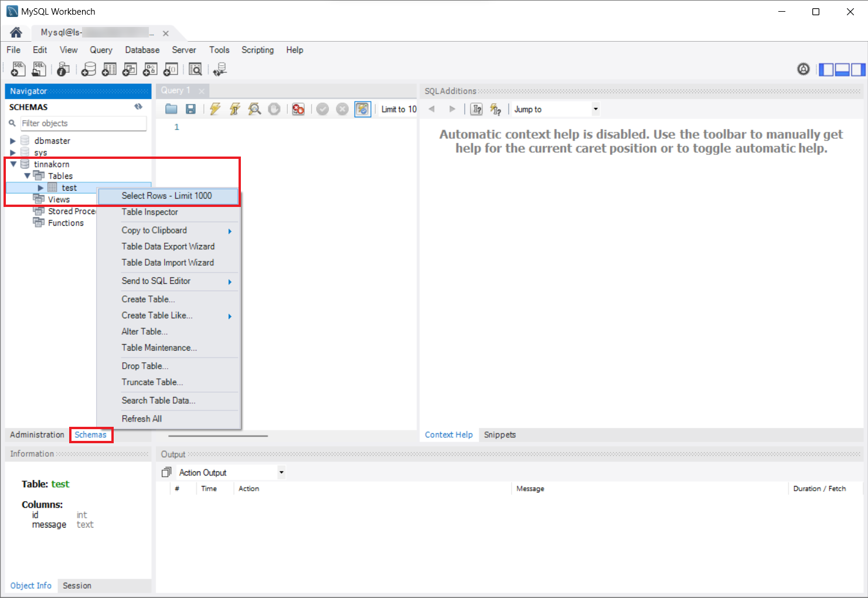Toggle the secondary right sidebar visibility
This screenshot has height=598, width=868.
point(858,70)
